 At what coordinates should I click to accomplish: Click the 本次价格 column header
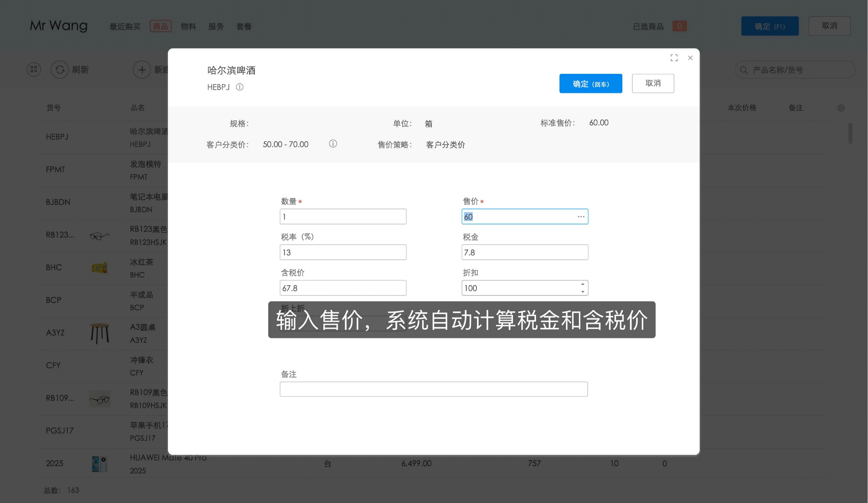pos(742,108)
